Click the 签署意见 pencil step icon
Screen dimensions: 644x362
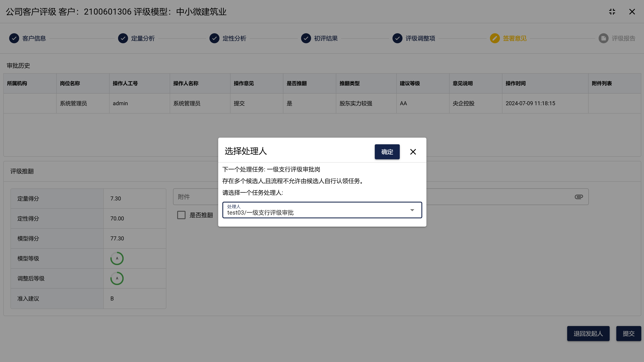(495, 38)
